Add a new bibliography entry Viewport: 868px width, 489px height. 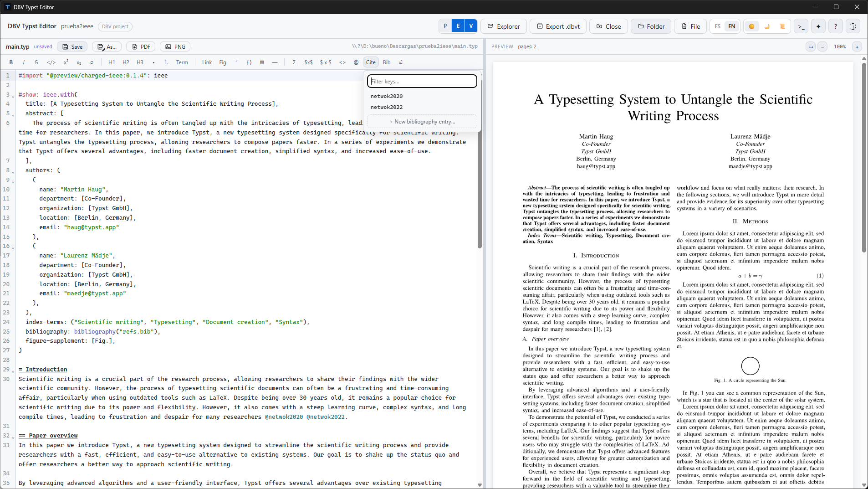pos(422,122)
